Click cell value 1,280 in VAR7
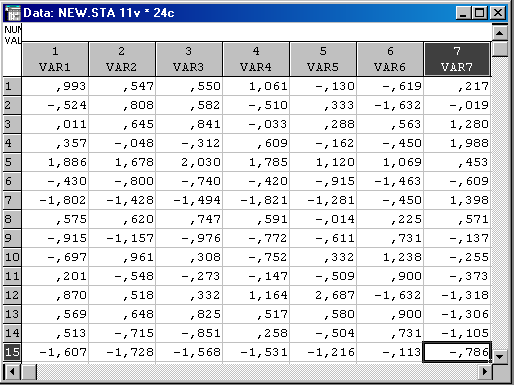Image resolution: width=514 pixels, height=385 pixels. click(457, 124)
